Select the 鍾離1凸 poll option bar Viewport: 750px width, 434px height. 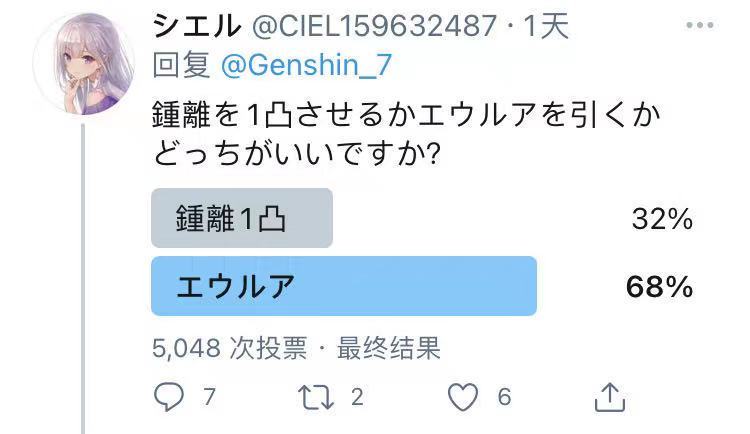point(242,219)
